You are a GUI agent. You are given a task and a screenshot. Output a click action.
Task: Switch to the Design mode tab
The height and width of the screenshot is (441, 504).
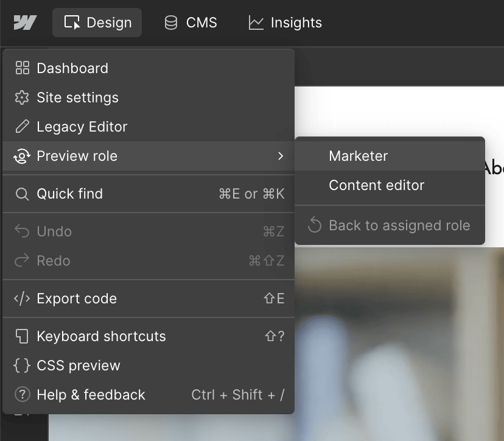point(97,23)
